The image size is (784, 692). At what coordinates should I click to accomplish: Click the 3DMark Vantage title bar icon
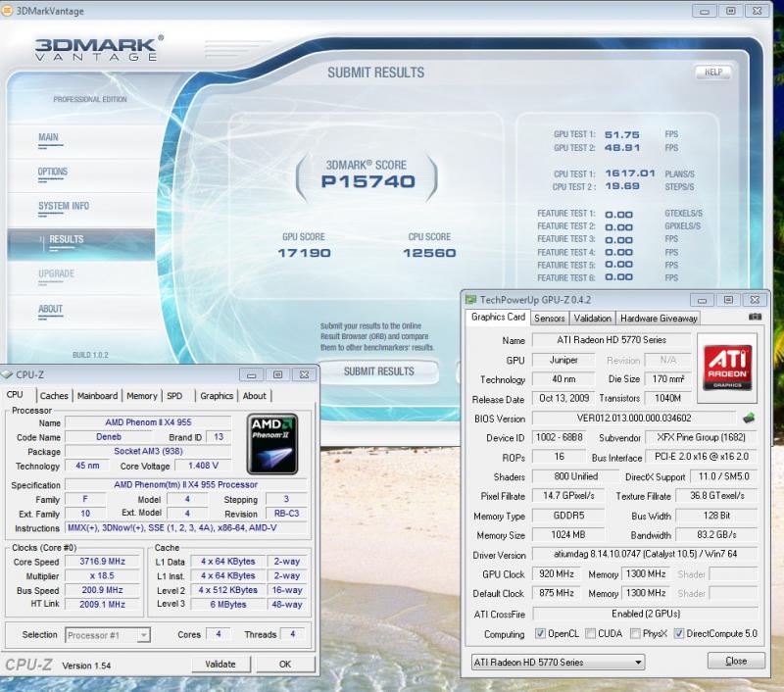tap(7, 11)
